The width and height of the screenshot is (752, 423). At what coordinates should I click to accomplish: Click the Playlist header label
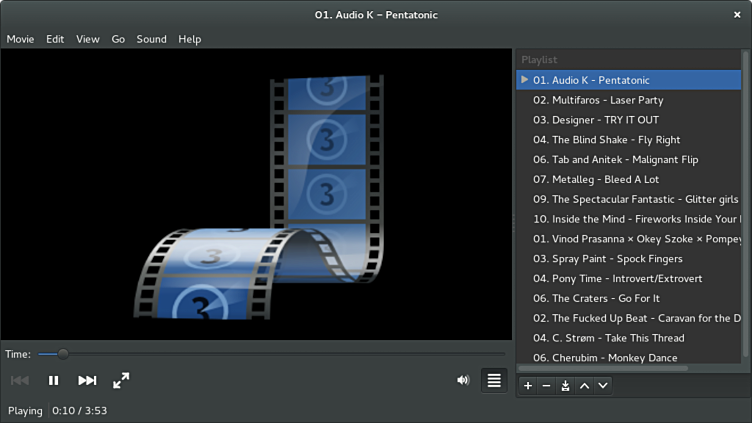(x=539, y=60)
